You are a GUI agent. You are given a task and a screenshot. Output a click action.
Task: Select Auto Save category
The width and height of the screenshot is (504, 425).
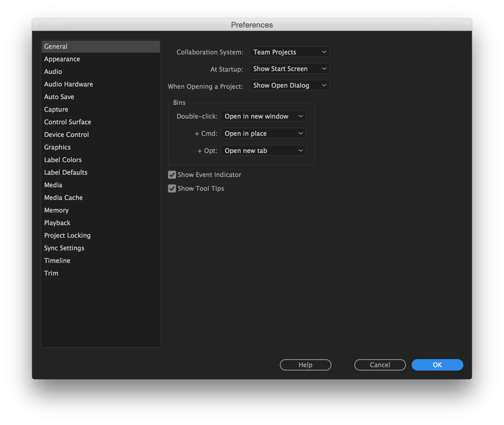tap(101, 97)
